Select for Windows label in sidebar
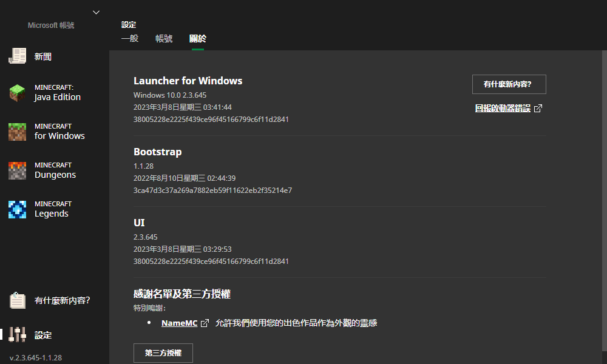The height and width of the screenshot is (364, 607). pos(59,136)
